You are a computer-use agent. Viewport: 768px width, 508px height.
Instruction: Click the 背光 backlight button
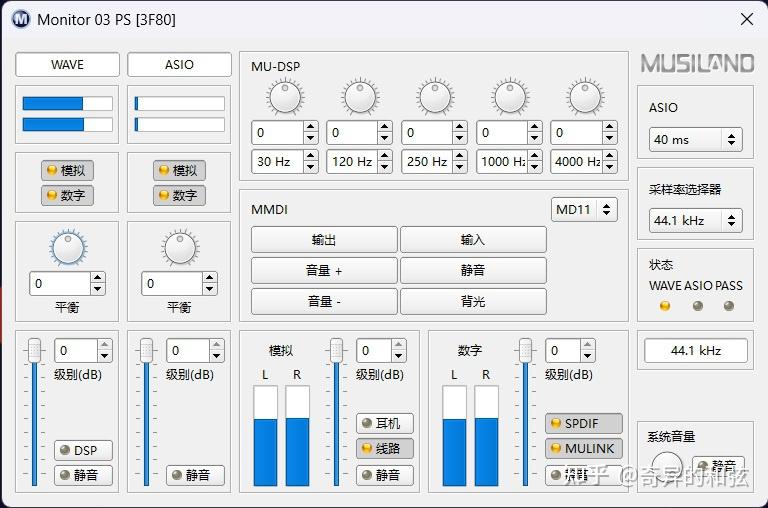tap(473, 301)
